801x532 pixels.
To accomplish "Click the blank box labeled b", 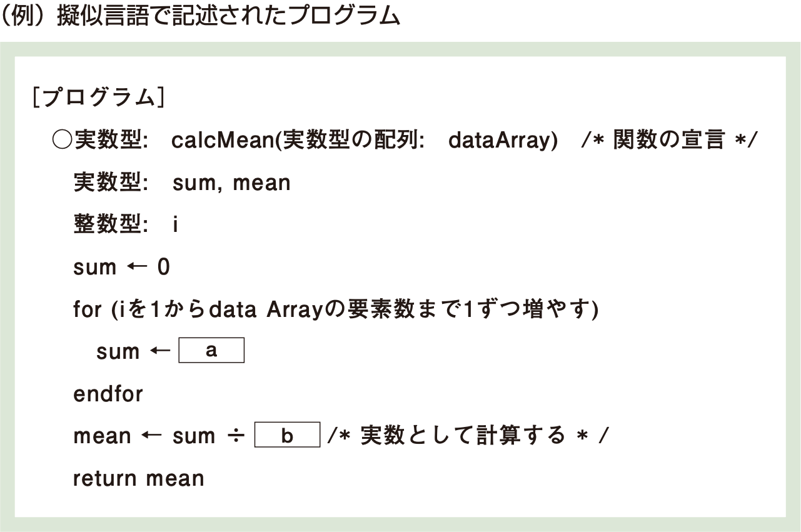I will coord(287,436).
